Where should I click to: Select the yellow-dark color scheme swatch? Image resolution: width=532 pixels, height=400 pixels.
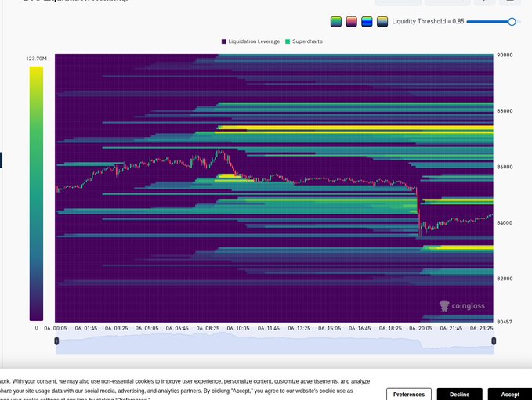click(382, 22)
